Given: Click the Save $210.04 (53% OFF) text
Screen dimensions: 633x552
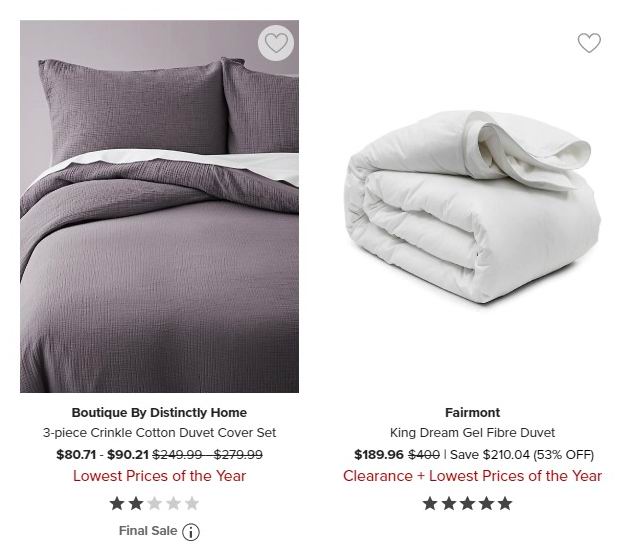Looking at the screenshot, I should 522,455.
